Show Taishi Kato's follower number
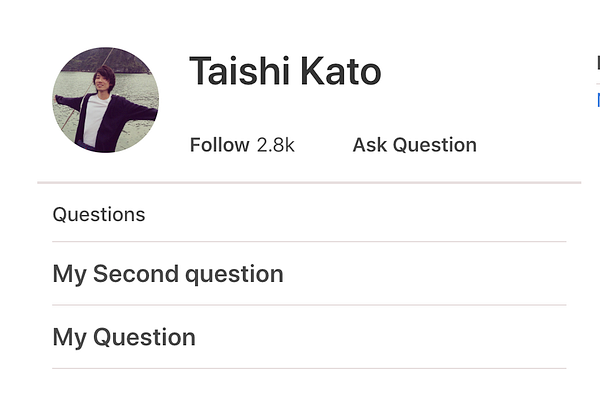The width and height of the screenshot is (600, 415). point(276,145)
